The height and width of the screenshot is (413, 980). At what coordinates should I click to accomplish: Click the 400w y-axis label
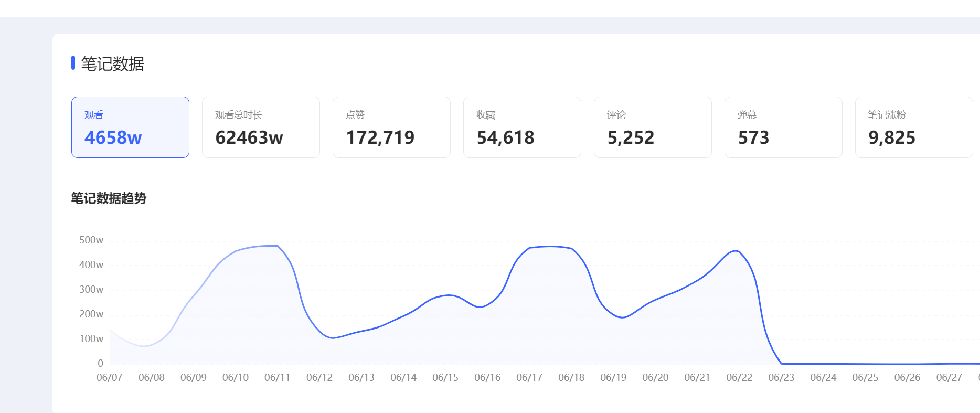pyautogui.click(x=91, y=265)
